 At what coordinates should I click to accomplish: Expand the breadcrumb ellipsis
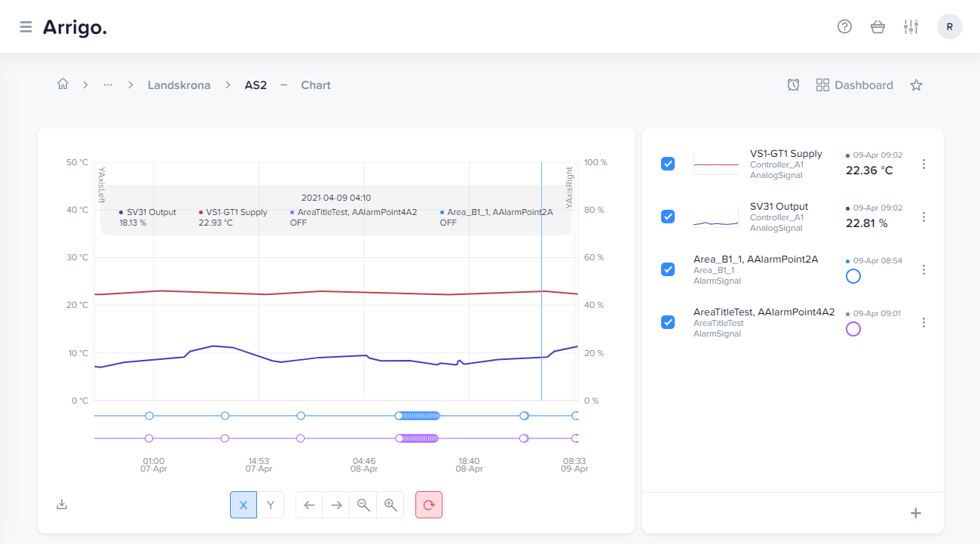(x=108, y=85)
